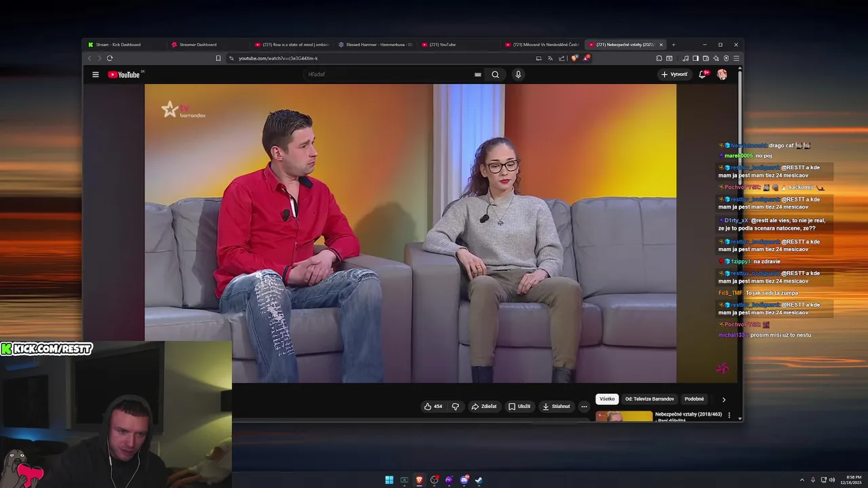Click the YouTube logo to go home

[125, 75]
